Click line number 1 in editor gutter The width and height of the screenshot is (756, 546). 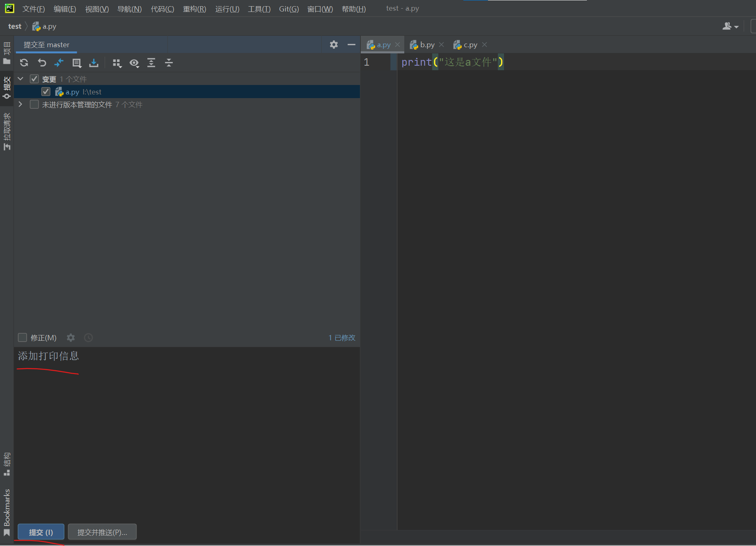(x=367, y=62)
